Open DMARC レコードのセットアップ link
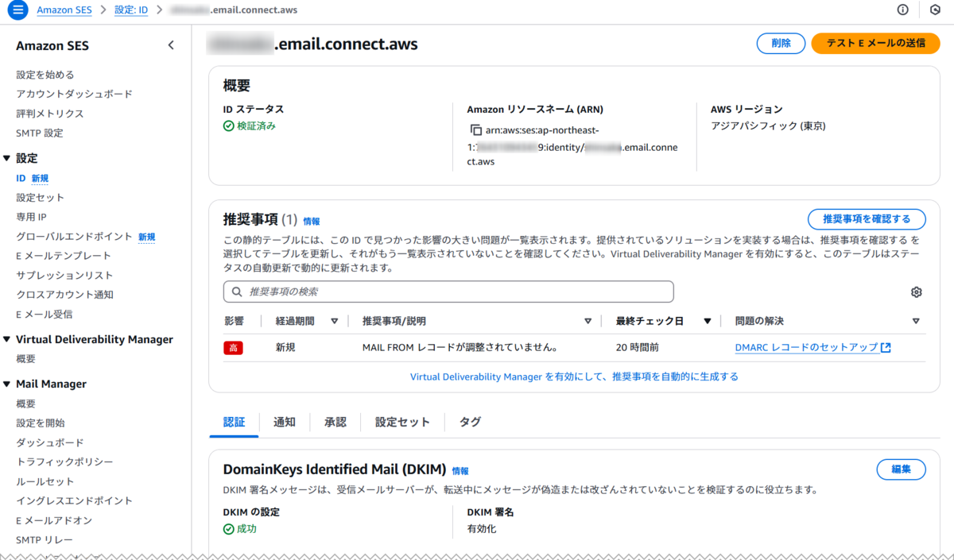The height and width of the screenshot is (560, 954). 806,347
